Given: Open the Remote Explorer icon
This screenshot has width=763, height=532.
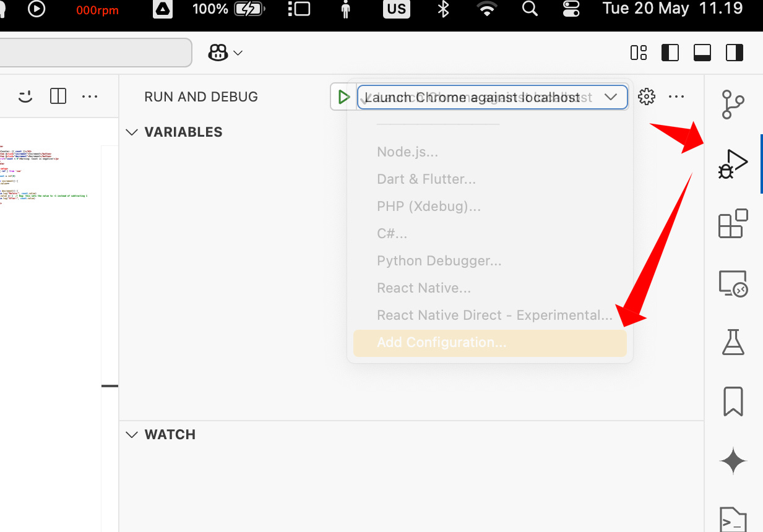Looking at the screenshot, I should (733, 283).
